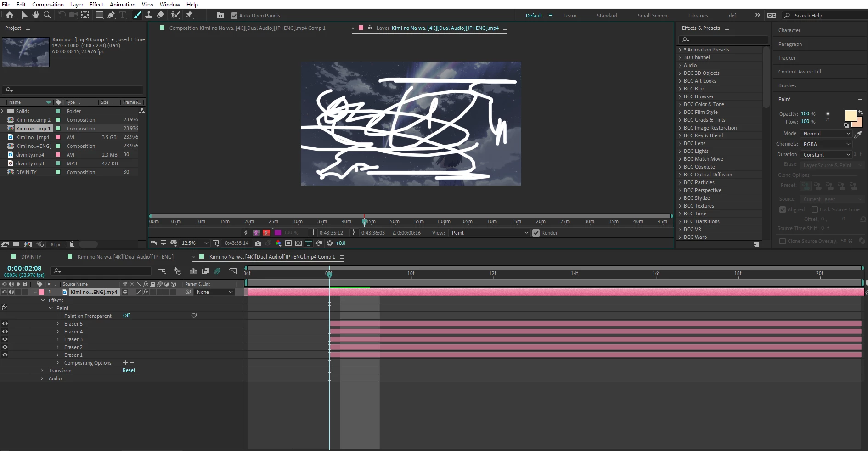Select the Rectangle shape tool
The width and height of the screenshot is (868, 451).
pos(99,15)
